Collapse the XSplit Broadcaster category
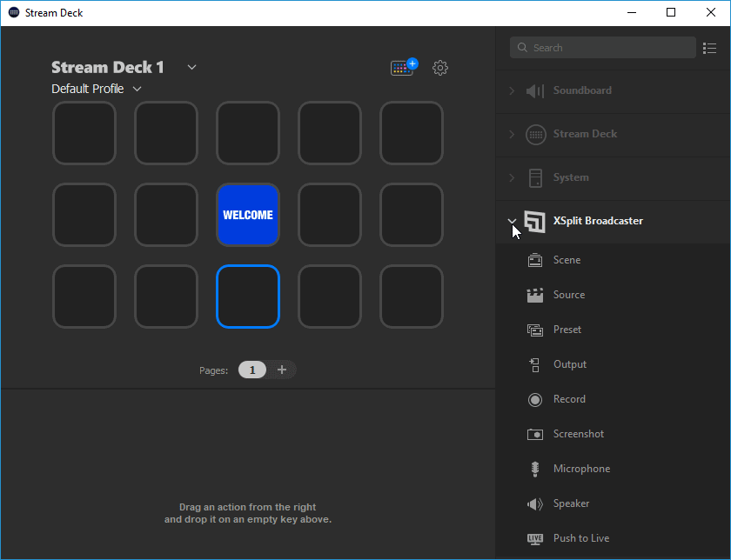 512,221
